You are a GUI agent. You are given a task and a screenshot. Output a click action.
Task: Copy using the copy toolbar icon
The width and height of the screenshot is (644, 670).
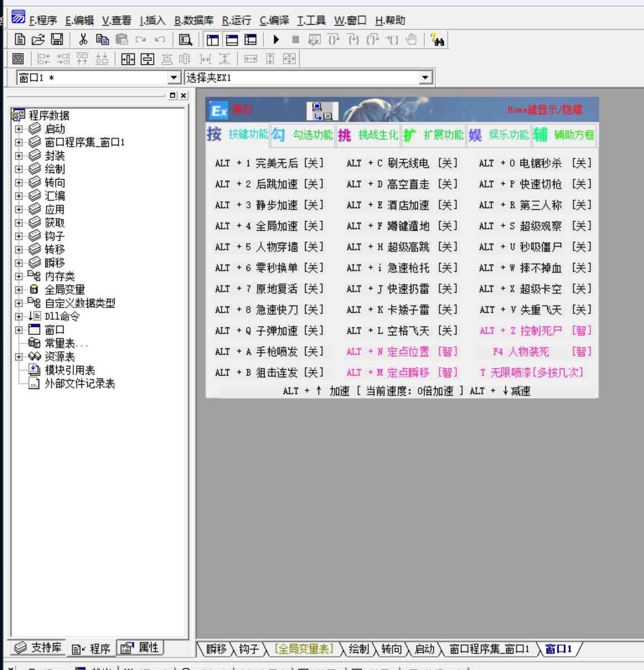pos(102,39)
